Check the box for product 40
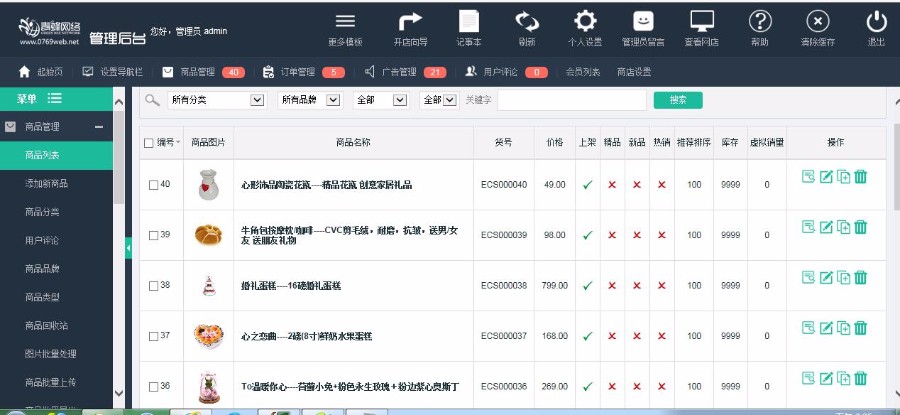This screenshot has height=415, width=900. [x=153, y=185]
